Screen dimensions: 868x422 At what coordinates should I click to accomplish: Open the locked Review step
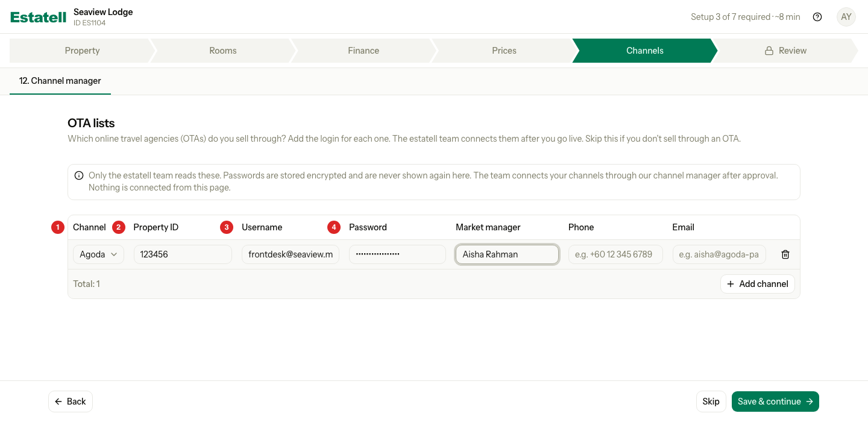(x=785, y=51)
